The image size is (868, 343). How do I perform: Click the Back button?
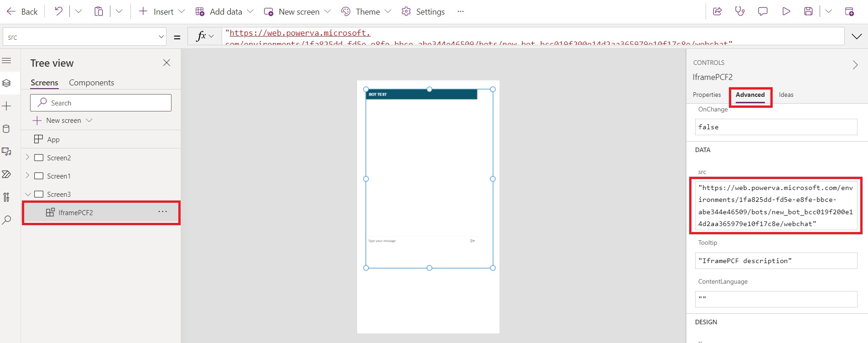point(22,11)
